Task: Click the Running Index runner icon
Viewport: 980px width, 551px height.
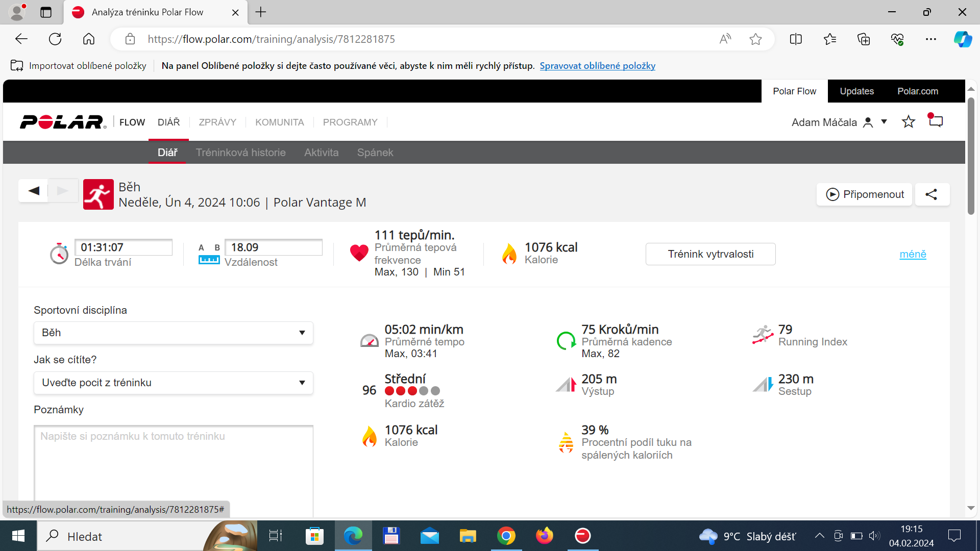Action: pyautogui.click(x=763, y=335)
